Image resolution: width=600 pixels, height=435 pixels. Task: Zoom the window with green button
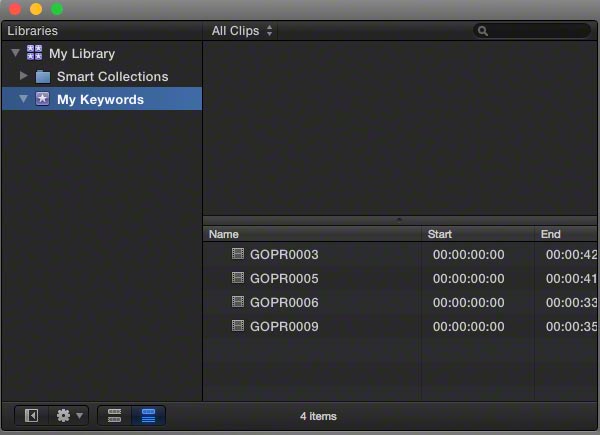click(57, 9)
